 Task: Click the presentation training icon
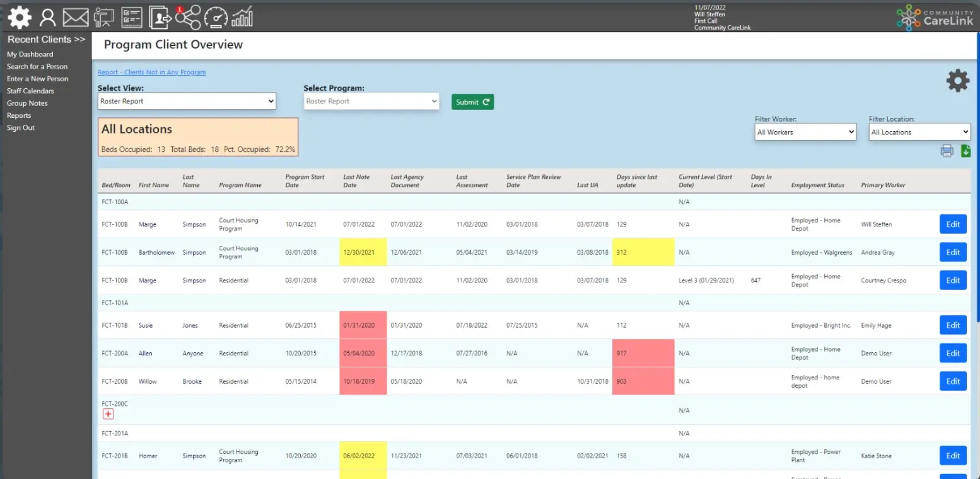point(103,17)
